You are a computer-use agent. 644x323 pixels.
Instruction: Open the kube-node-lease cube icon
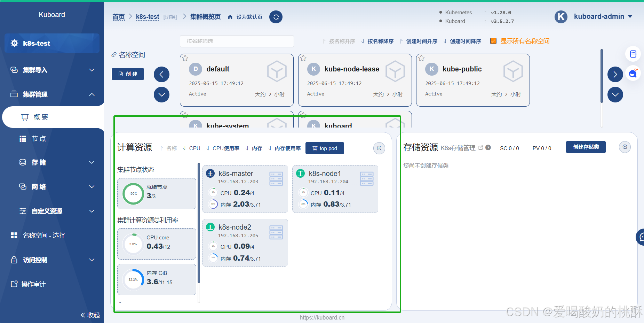395,71
